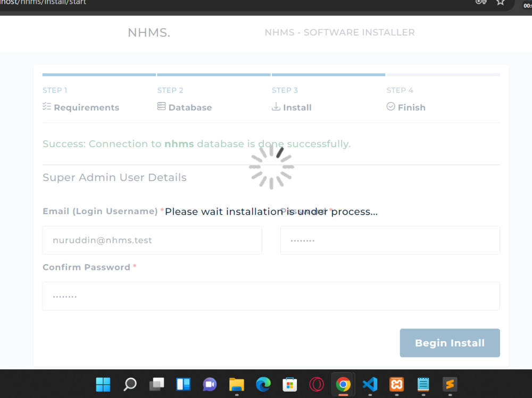Viewport: 532px width, 398px height.
Task: Open the Windows Start menu
Action: pyautogui.click(x=103, y=384)
